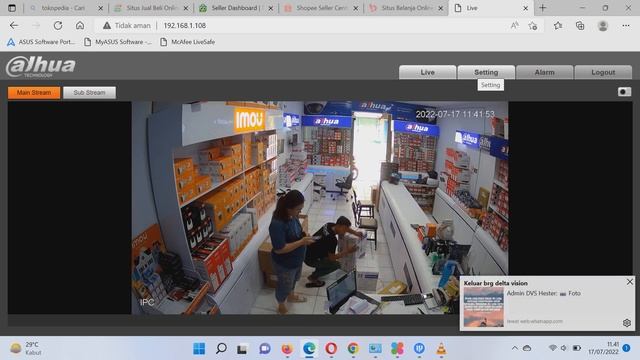Select the Main Stream button

click(34, 93)
